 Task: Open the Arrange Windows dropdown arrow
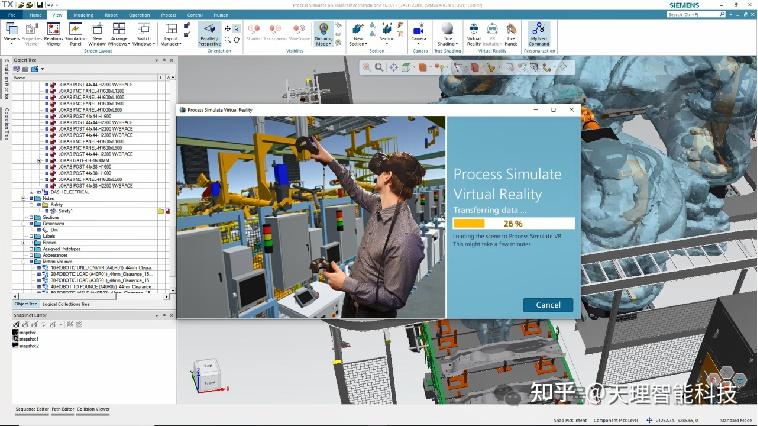click(x=129, y=44)
